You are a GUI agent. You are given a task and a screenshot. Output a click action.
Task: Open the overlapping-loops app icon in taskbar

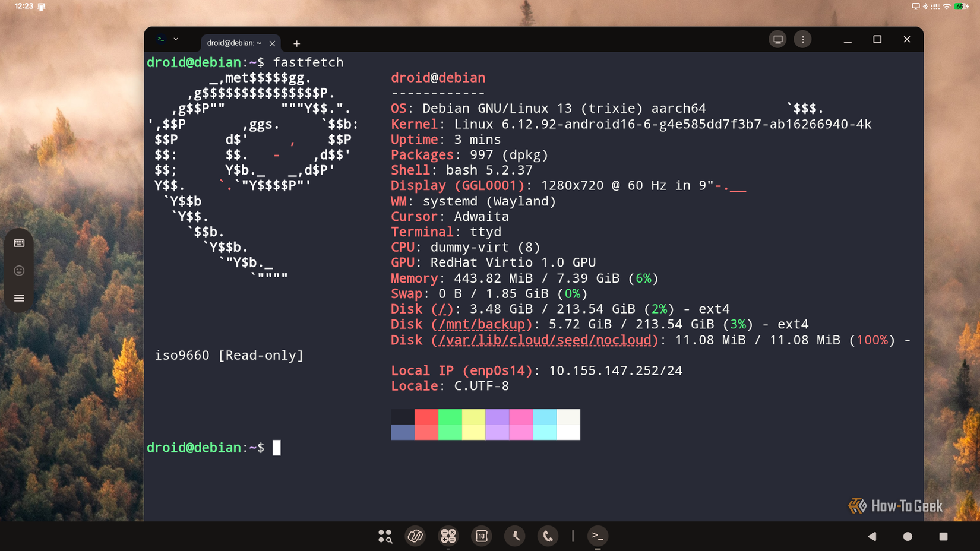click(x=415, y=536)
